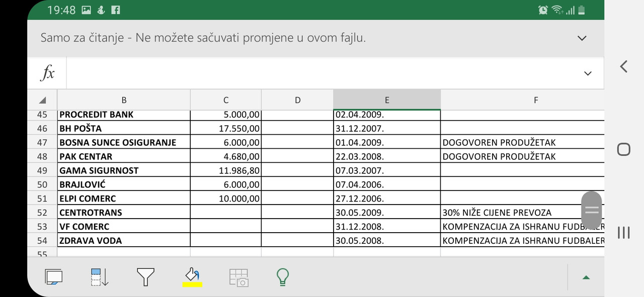Image resolution: width=644 pixels, height=297 pixels.
Task: Tap the vertical scroll handle
Action: (592, 210)
